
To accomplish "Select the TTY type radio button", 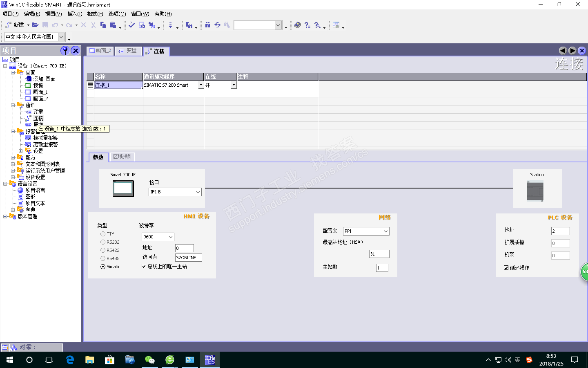I will [x=103, y=234].
